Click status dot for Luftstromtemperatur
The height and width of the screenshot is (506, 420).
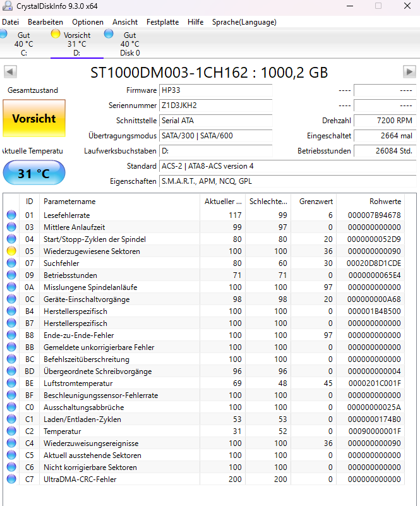11,383
